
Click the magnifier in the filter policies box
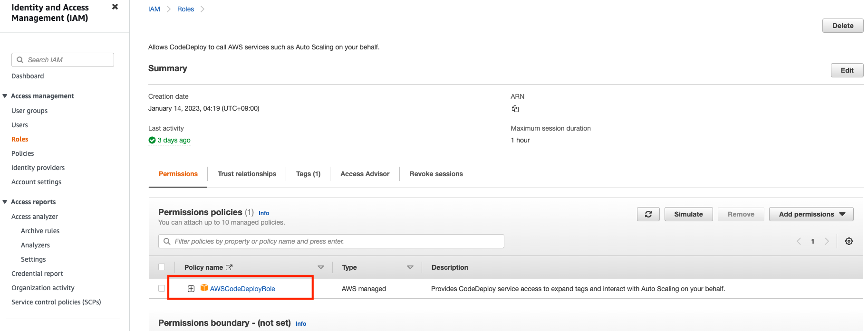(x=167, y=241)
